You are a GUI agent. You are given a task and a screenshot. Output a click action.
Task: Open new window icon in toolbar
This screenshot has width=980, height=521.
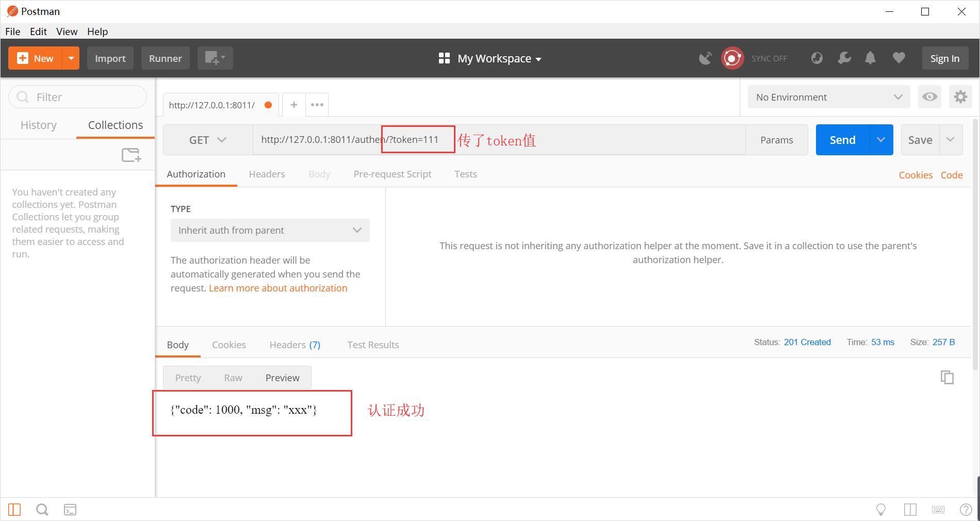215,58
